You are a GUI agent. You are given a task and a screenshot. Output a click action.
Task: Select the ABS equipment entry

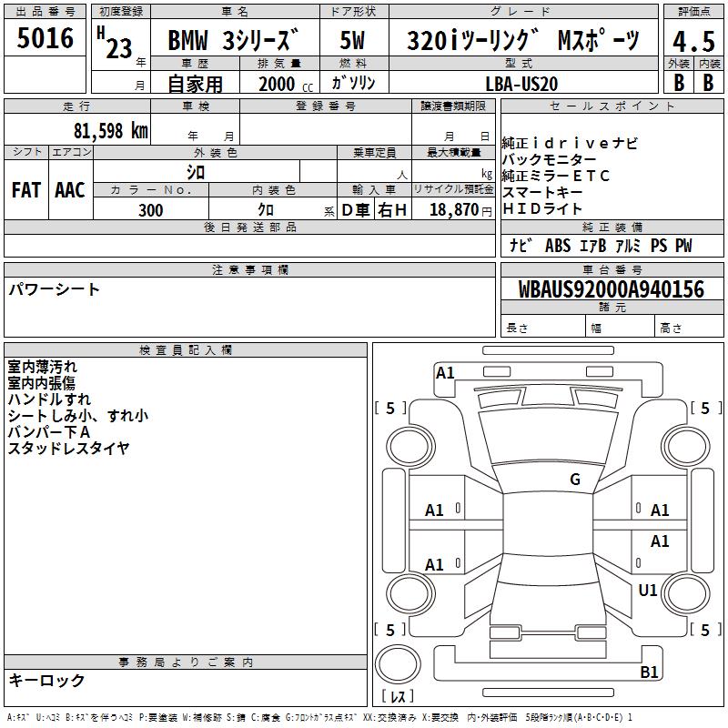point(558,245)
